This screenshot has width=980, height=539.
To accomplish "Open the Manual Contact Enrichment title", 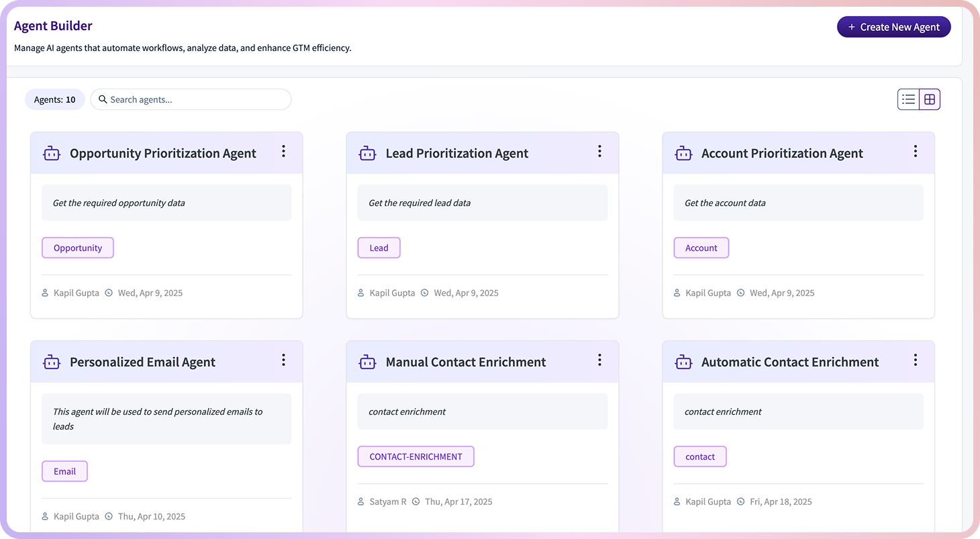I will click(466, 362).
